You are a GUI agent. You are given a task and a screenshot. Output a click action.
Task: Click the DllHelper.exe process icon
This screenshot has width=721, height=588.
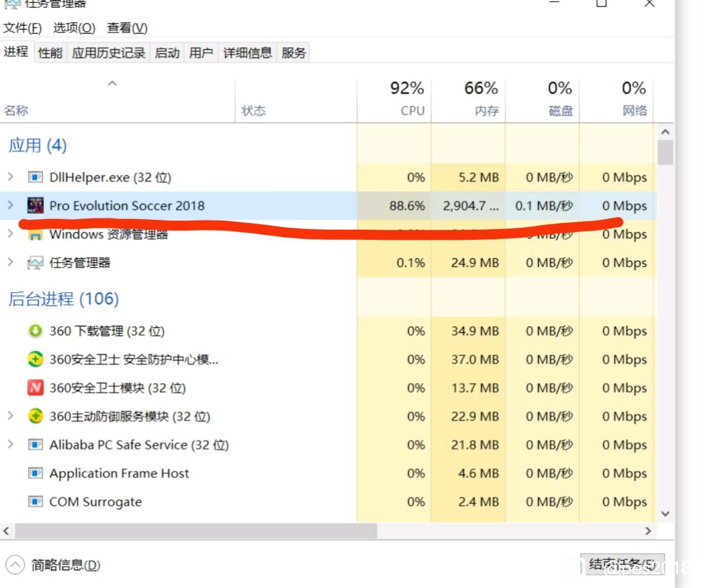click(x=35, y=177)
